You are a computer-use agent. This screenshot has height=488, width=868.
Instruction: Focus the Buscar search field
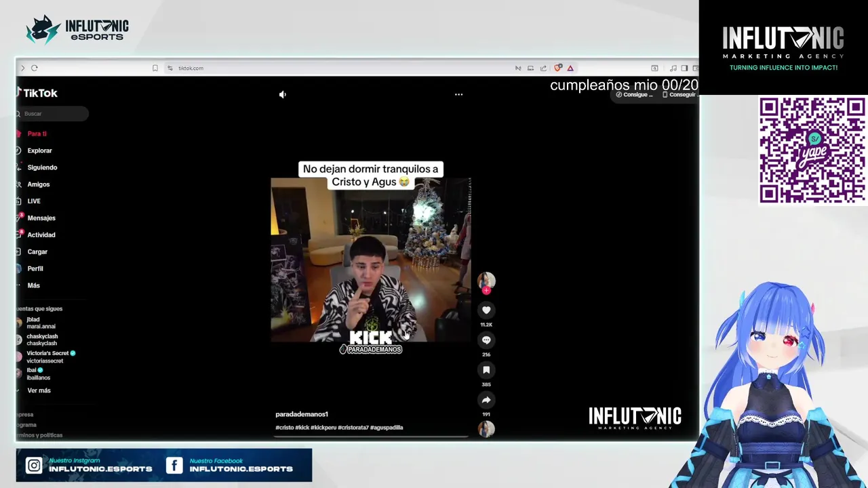[52, 114]
